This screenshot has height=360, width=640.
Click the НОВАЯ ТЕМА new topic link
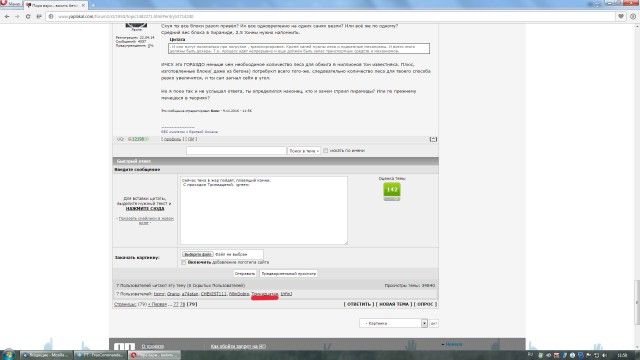394,304
